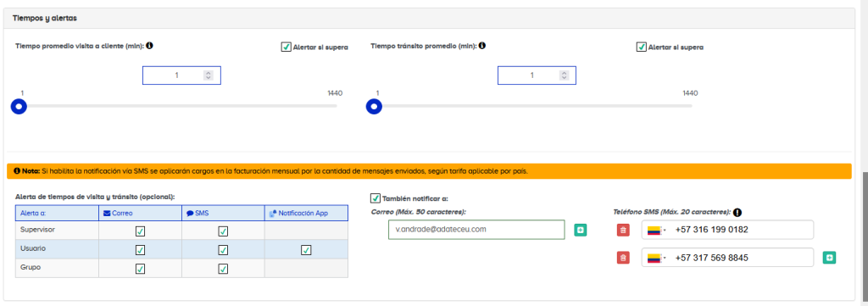Click the Grupo row label
The width and height of the screenshot is (868, 306).
(30, 267)
